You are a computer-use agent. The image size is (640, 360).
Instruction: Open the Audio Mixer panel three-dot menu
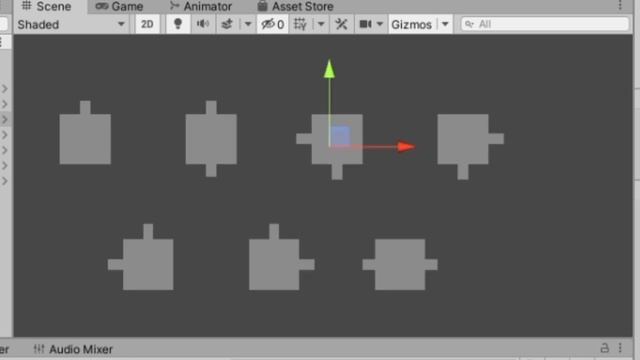(620, 348)
